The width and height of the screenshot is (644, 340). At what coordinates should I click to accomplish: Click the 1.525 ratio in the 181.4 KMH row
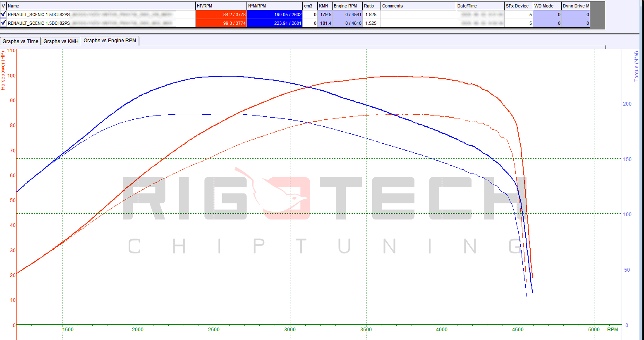pos(371,23)
